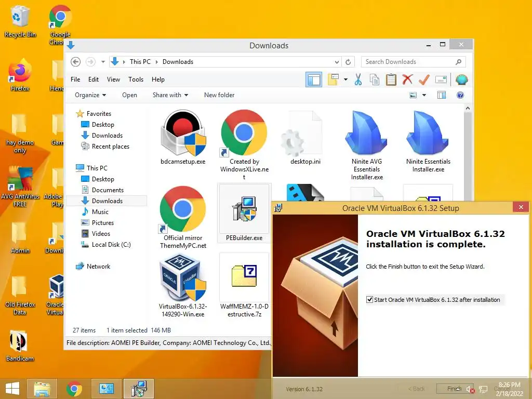Click the change view icon
Viewport: 532px width, 399px height.
tap(413, 96)
